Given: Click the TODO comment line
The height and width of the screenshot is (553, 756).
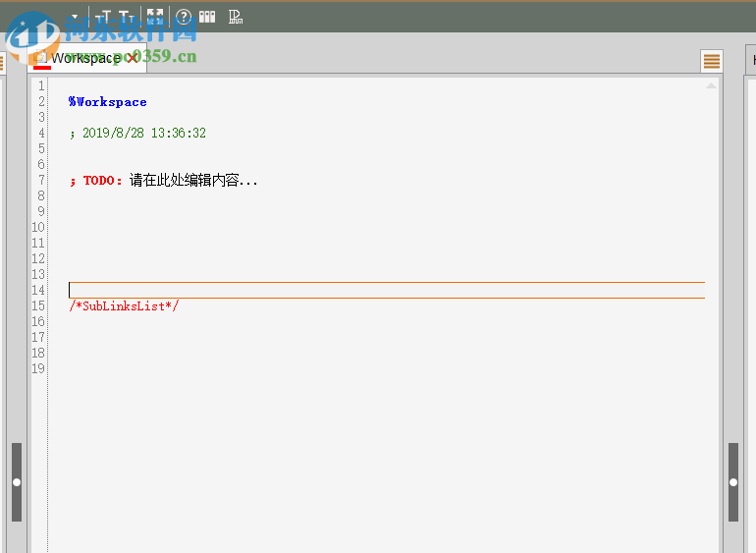Looking at the screenshot, I should point(163,181).
